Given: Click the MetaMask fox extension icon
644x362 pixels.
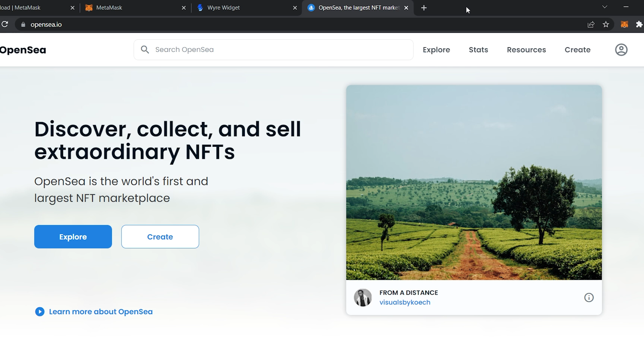Looking at the screenshot, I should (624, 24).
